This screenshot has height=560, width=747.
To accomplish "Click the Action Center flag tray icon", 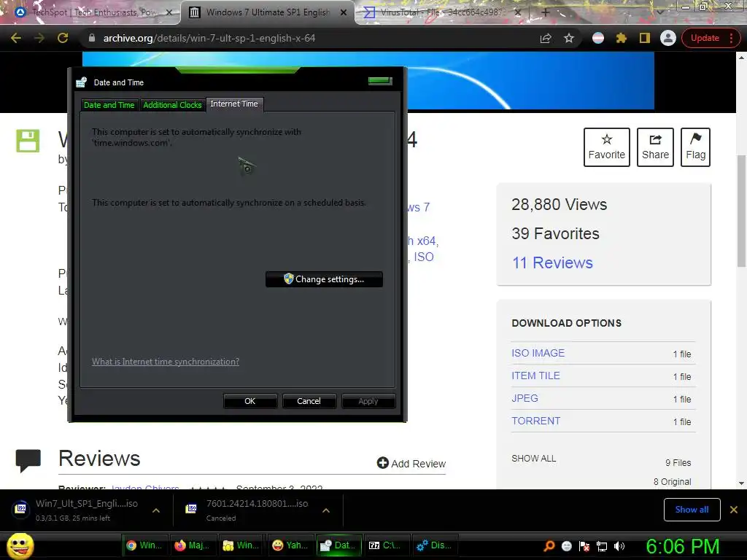I will point(584,546).
